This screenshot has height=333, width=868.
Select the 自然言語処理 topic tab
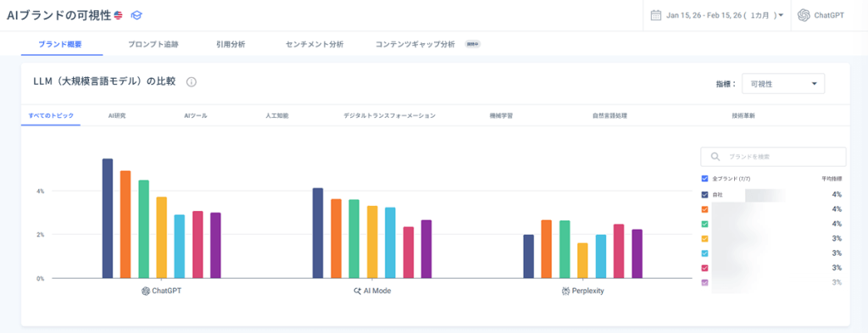[609, 115]
